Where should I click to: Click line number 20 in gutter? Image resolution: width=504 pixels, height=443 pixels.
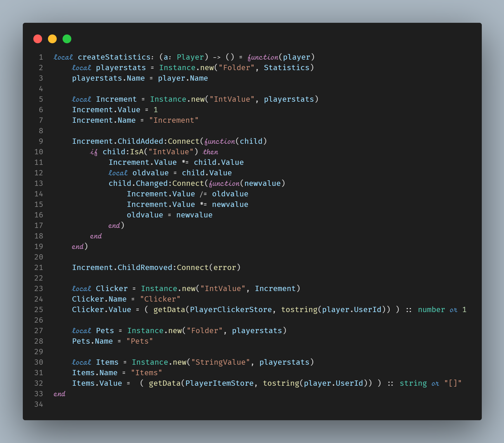pos(39,257)
